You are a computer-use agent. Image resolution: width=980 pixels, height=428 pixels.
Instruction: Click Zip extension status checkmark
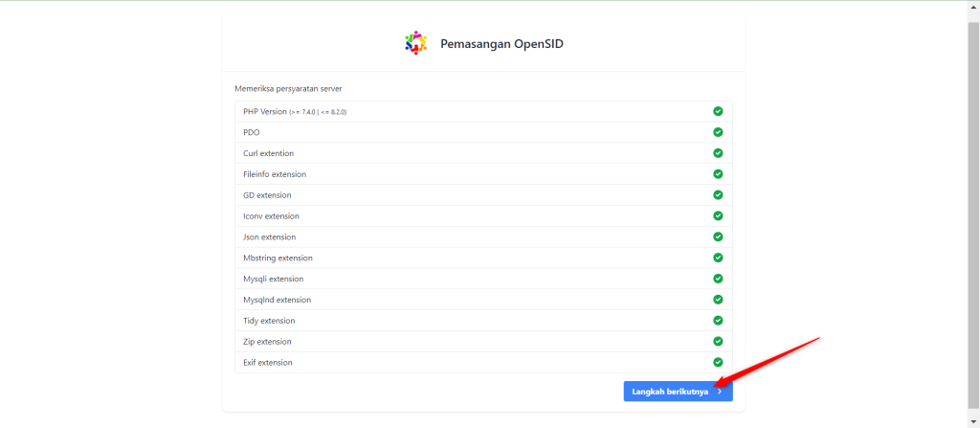(718, 341)
